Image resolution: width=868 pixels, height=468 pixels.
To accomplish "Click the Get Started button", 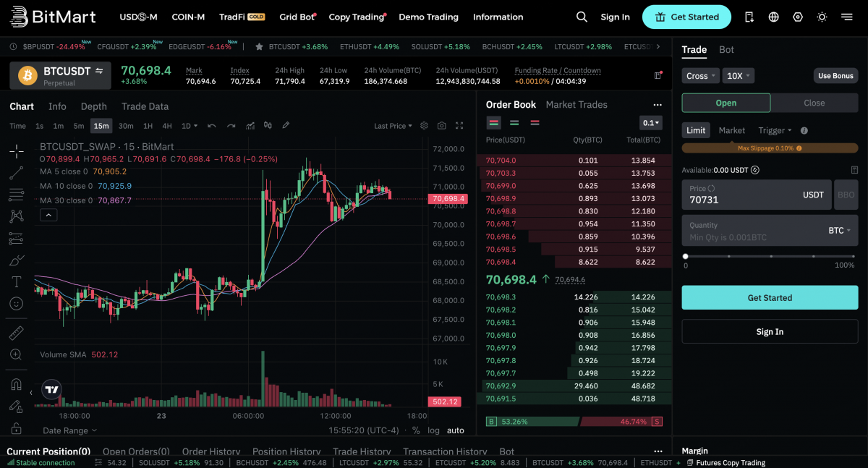I will (686, 16).
